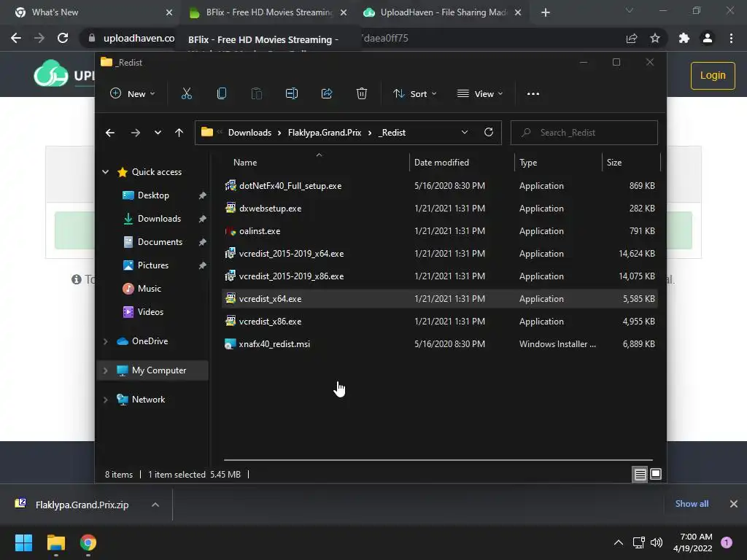Click the Login button on UploadHaven
747x560 pixels.
[713, 75]
